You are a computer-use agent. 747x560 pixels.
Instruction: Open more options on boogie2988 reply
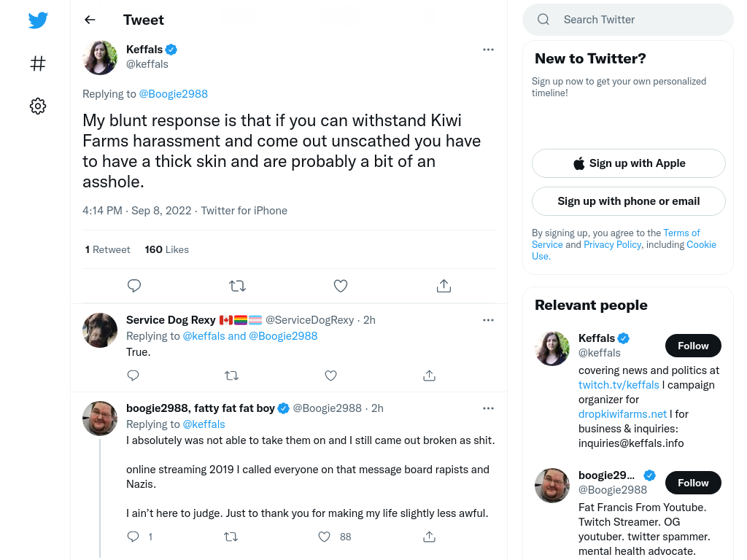click(x=488, y=408)
